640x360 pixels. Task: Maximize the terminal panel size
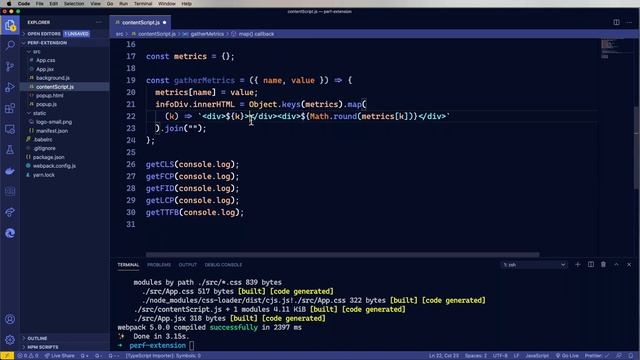coord(616,264)
